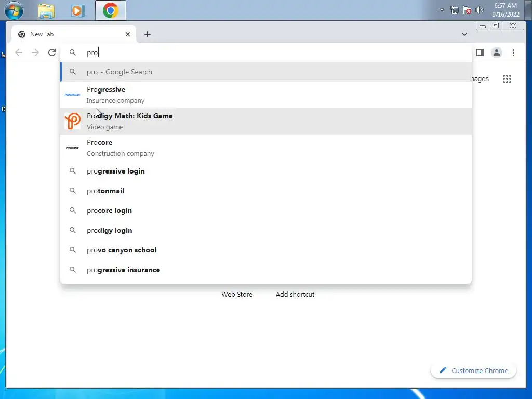
Task: Click the Chrome taskbar icon
Action: 111,10
